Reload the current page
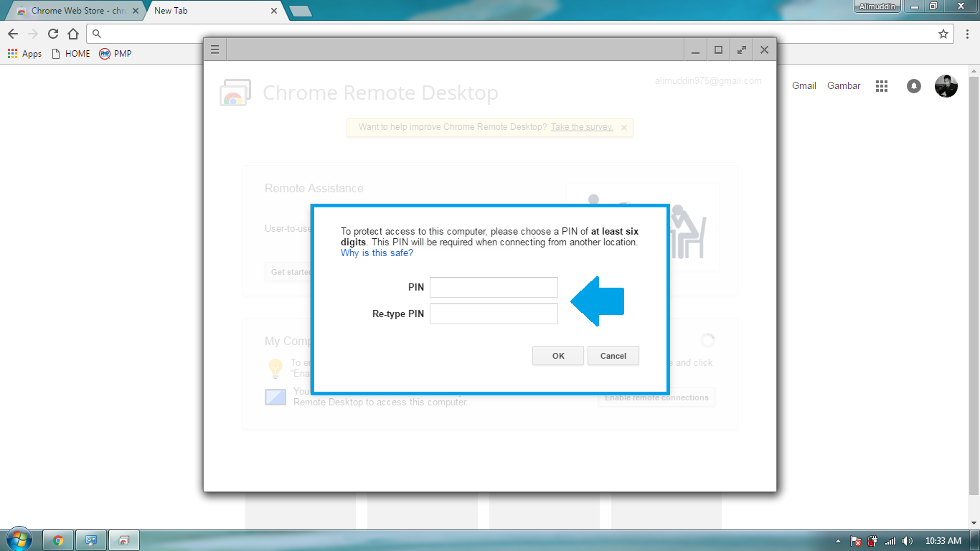Screen dimensions: 980x551 53,34
